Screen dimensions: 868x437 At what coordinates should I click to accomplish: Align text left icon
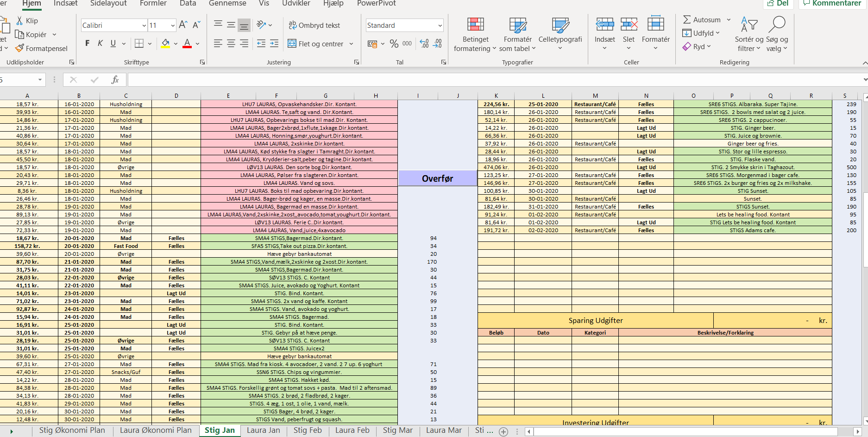(x=218, y=44)
